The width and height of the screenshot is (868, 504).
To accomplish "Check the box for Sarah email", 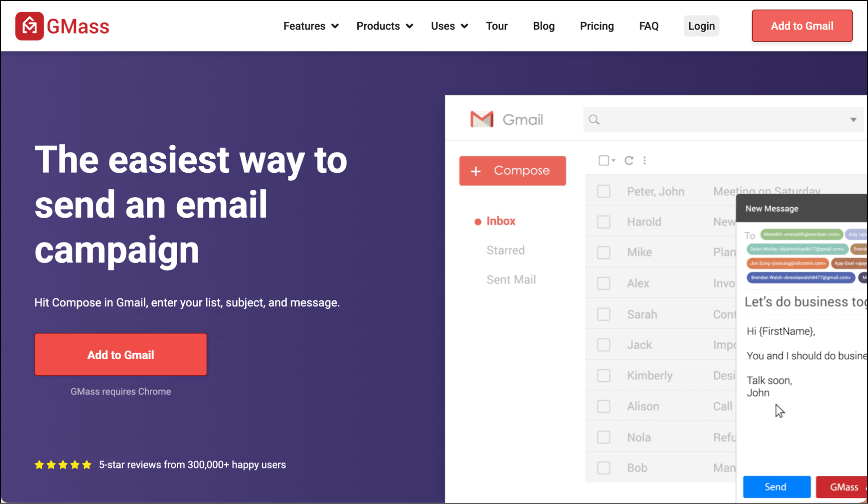I will [x=604, y=314].
